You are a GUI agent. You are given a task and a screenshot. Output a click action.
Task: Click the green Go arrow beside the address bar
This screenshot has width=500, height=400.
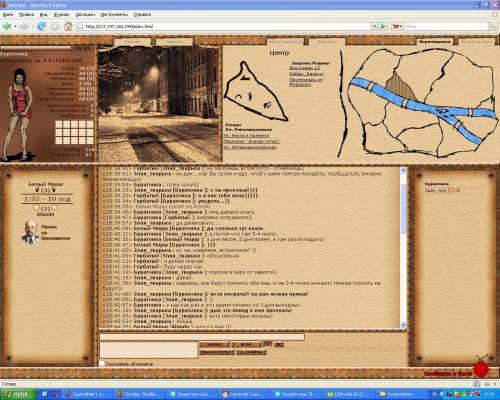click(x=383, y=26)
